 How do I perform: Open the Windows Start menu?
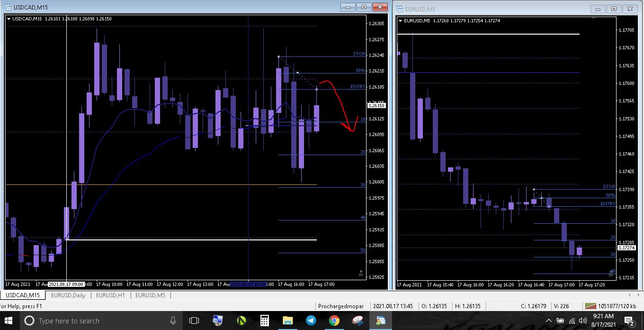tap(9, 321)
